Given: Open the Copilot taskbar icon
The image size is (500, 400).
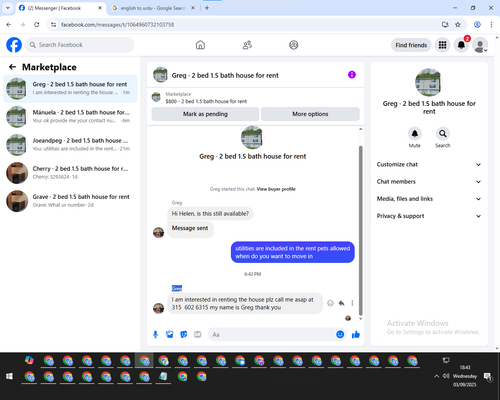Looking at the screenshot, I should click(29, 360).
